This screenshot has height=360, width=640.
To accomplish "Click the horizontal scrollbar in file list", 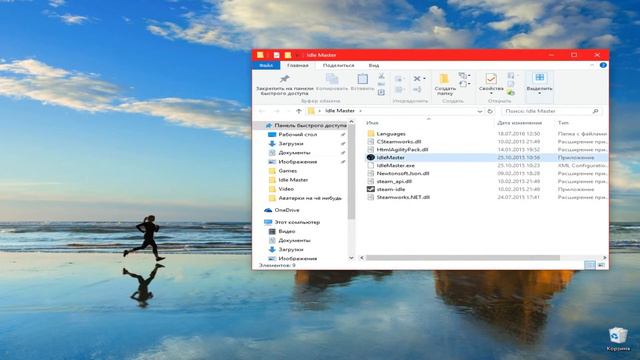I will tap(463, 258).
